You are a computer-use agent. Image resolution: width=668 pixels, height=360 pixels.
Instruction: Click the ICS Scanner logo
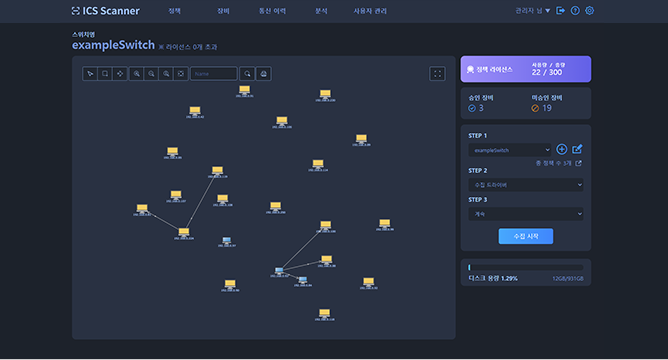(x=106, y=11)
